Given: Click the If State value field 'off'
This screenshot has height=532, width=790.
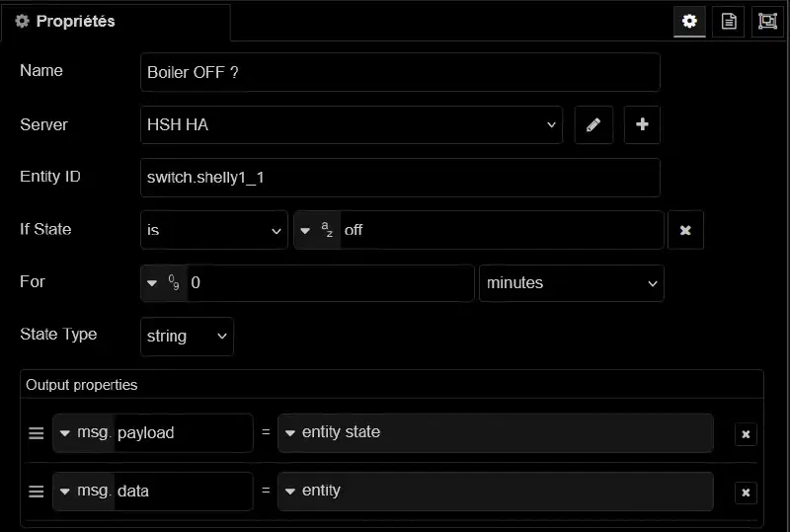Looking at the screenshot, I should (502, 230).
